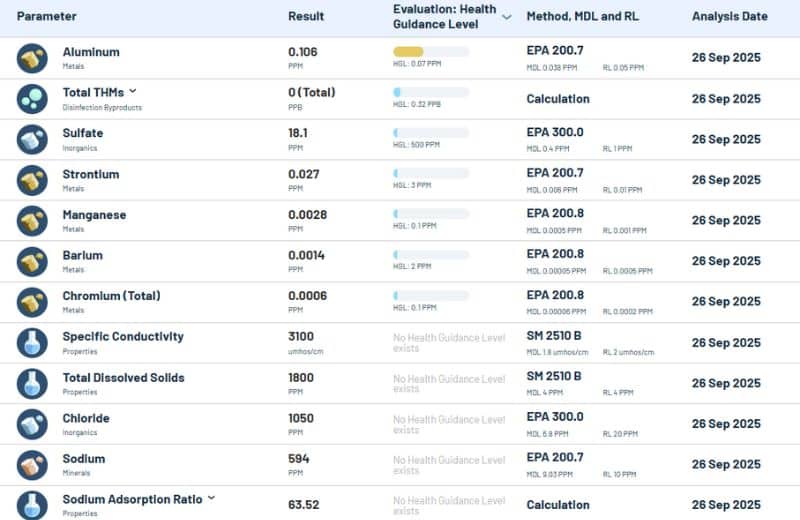Click the Sulfate inorganics icon
This screenshot has height=520, width=800.
(x=32, y=139)
